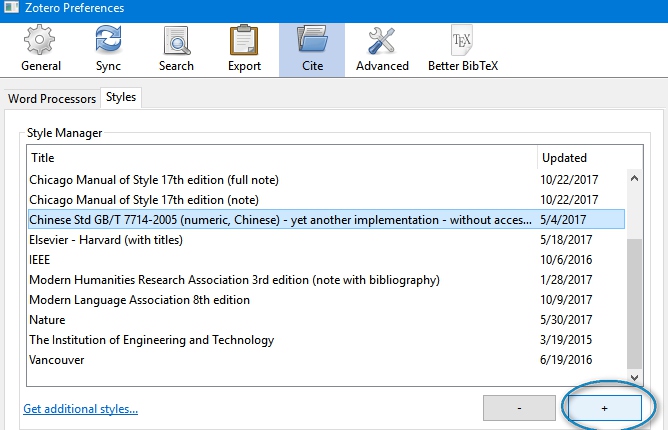Select Chicago Manual of Style 17th edition (note)
Screen dimensions: 668x430
click(326, 200)
